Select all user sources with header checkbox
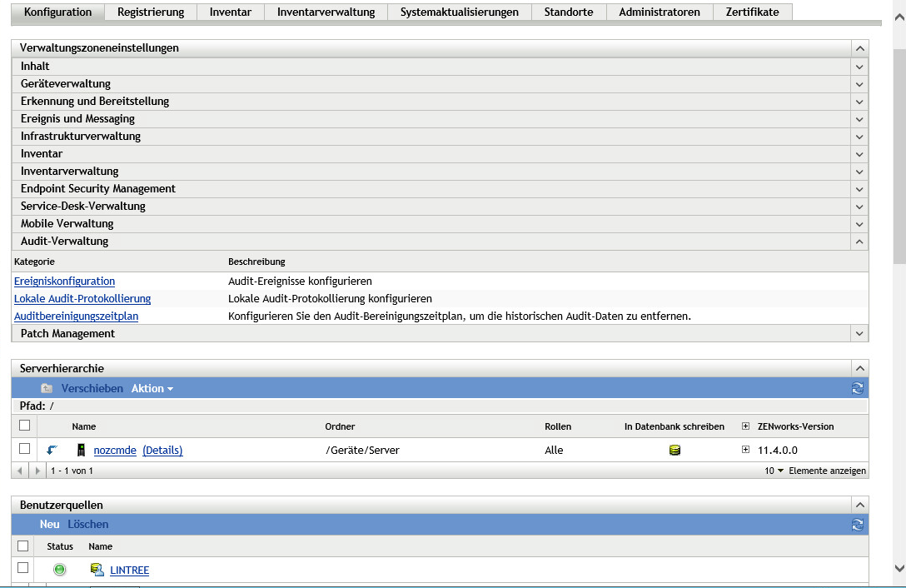Image resolution: width=906 pixels, height=588 pixels. (23, 546)
